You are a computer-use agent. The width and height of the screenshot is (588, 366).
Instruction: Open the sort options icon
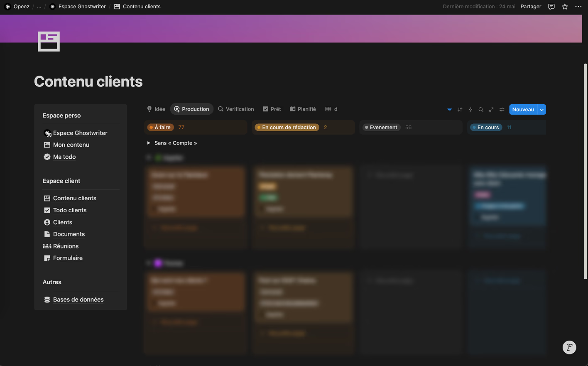click(x=460, y=110)
